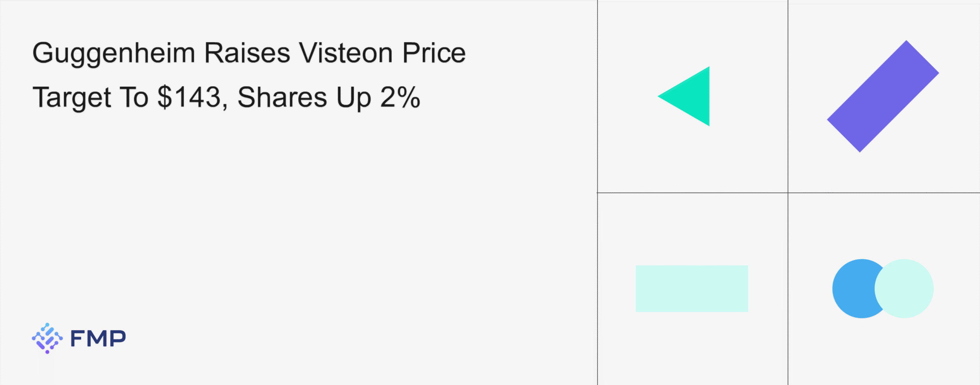
Task: Click where the grid lines intersect
Action: (x=788, y=193)
